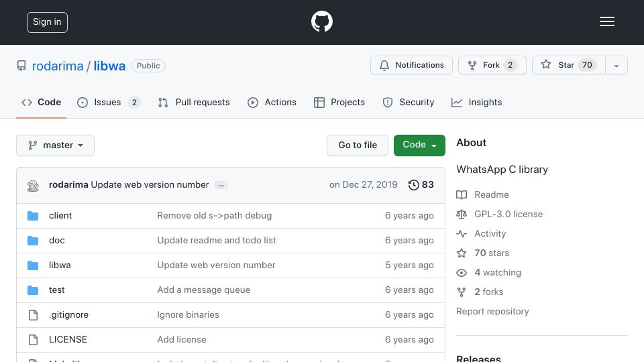Click the commit history clock icon
The width and height of the screenshot is (644, 362).
pyautogui.click(x=414, y=185)
